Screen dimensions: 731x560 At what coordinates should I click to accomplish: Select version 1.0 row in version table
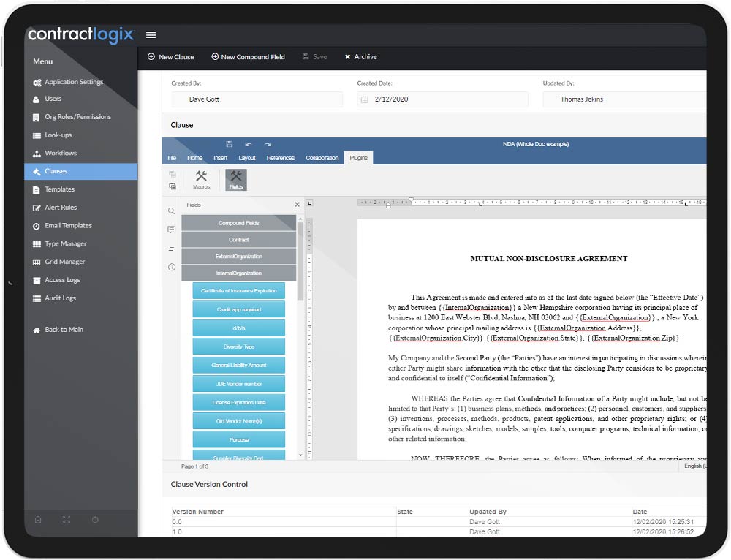[x=438, y=532]
